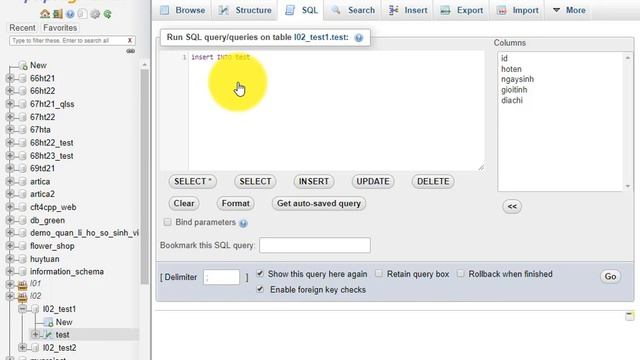The height and width of the screenshot is (360, 640).
Task: Click the Columns list scroll down arrow
Action: click(x=628, y=187)
